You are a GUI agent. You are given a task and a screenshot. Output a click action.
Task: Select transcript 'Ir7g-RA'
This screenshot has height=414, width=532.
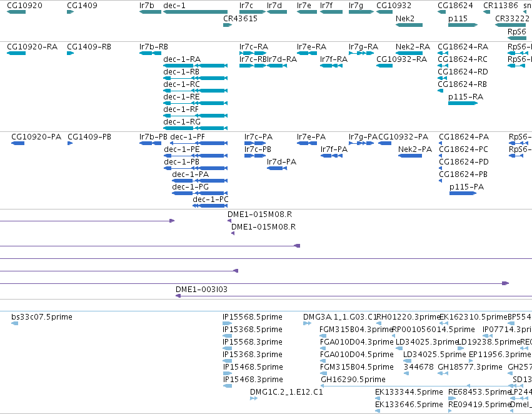point(363,47)
